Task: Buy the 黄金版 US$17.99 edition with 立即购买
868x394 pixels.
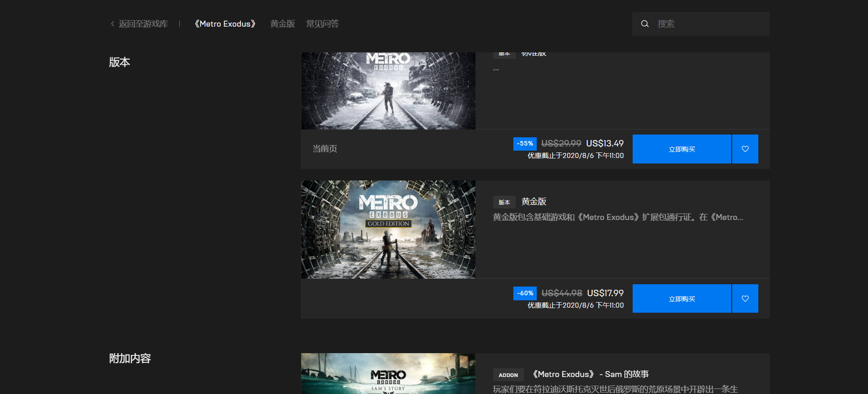Action: [682, 298]
